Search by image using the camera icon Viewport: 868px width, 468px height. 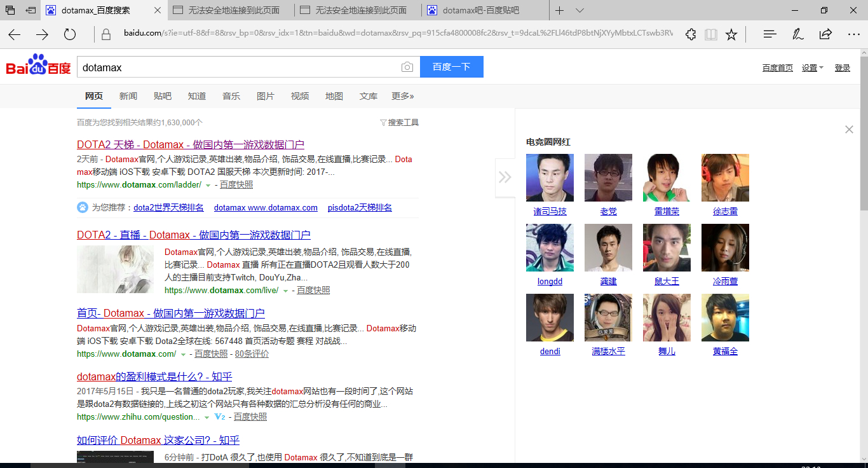click(x=407, y=67)
